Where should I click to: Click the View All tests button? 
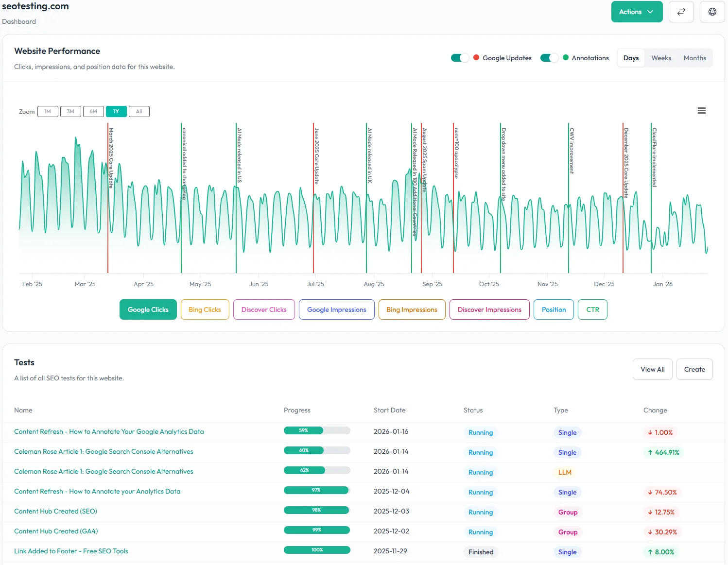652,369
